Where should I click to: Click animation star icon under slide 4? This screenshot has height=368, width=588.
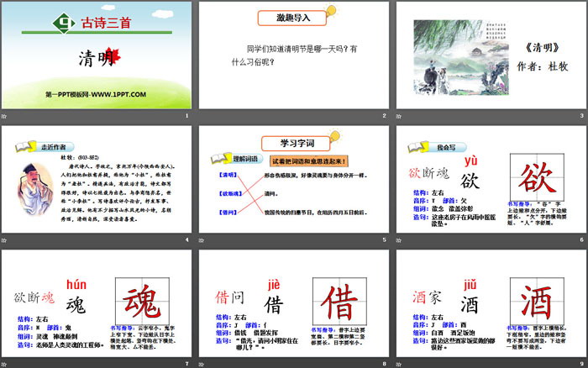(4, 240)
